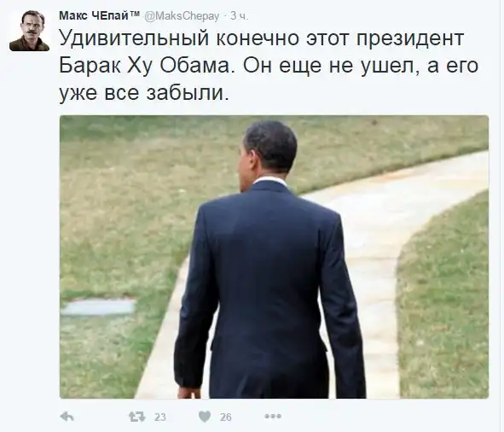This screenshot has width=504, height=432.
Task: Click the last line уже все забыли
Action: (144, 93)
